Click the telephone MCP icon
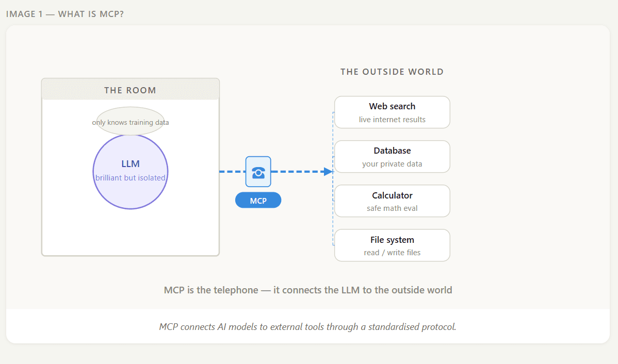The image size is (618, 364). [x=258, y=171]
